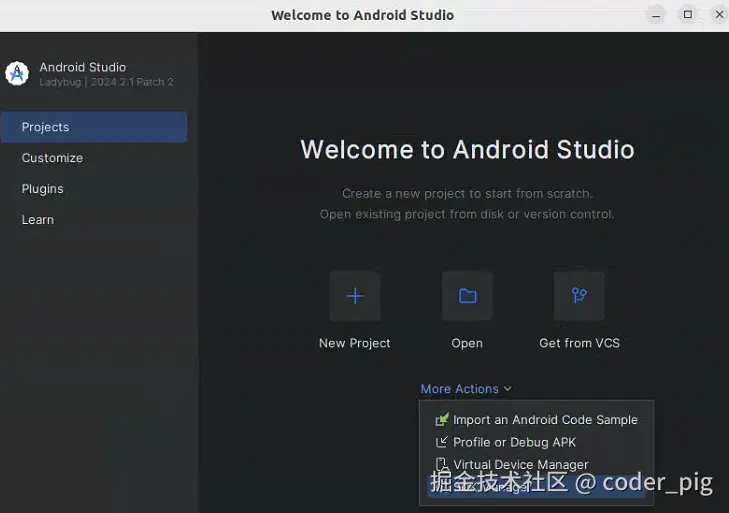Click the Import Android Code Sample icon
The height and width of the screenshot is (513, 729).
pyautogui.click(x=442, y=420)
